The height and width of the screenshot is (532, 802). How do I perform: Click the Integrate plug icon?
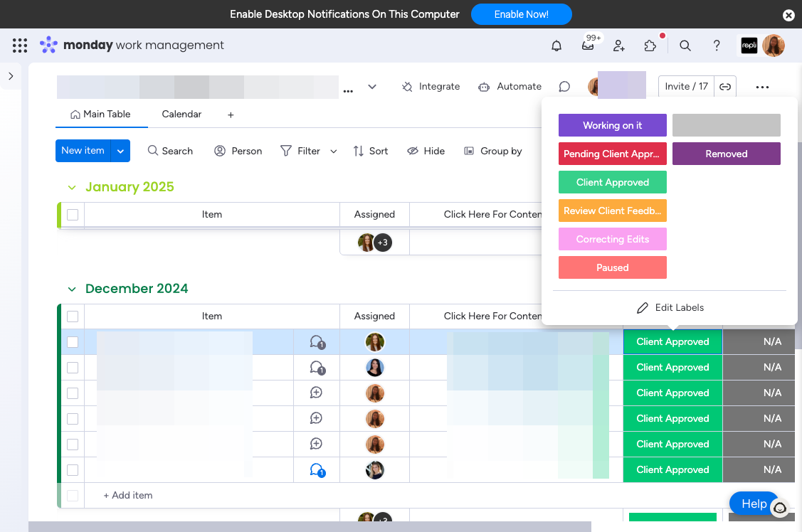click(x=407, y=87)
